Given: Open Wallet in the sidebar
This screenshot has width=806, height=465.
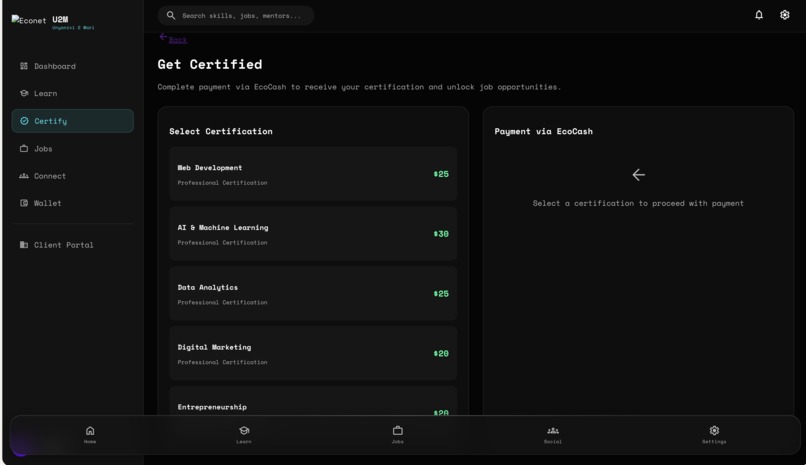Looking at the screenshot, I should 72,203.
